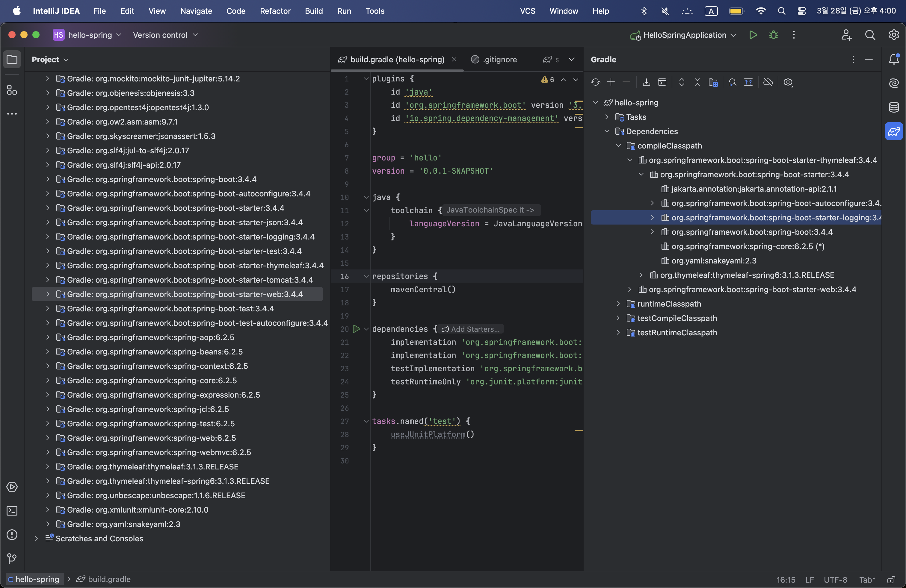Toggle the Gradle tool window icon

pos(894,131)
